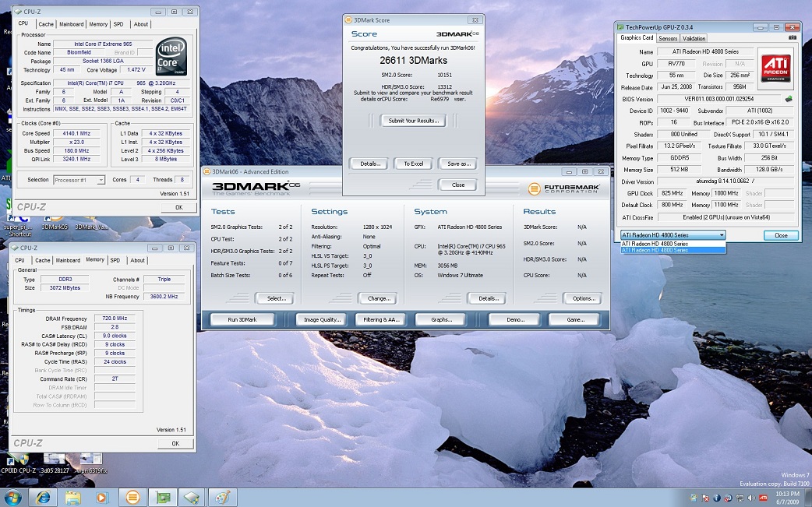Open the network tray icon
Viewport: 812px width, 507px height.
pyautogui.click(x=740, y=498)
